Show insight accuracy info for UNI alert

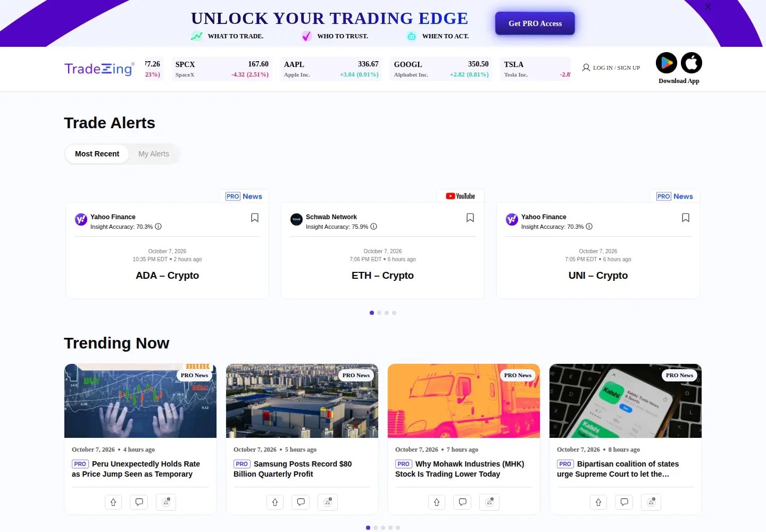coord(589,227)
